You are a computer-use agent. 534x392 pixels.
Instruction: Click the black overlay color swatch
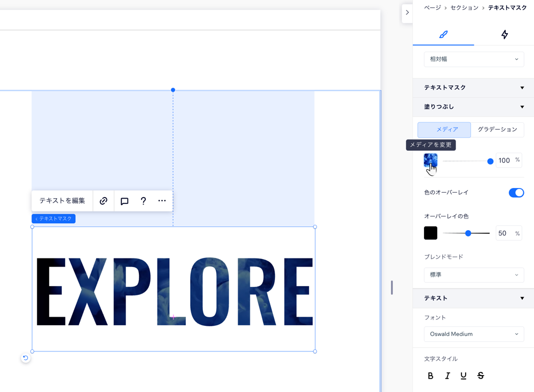(430, 233)
